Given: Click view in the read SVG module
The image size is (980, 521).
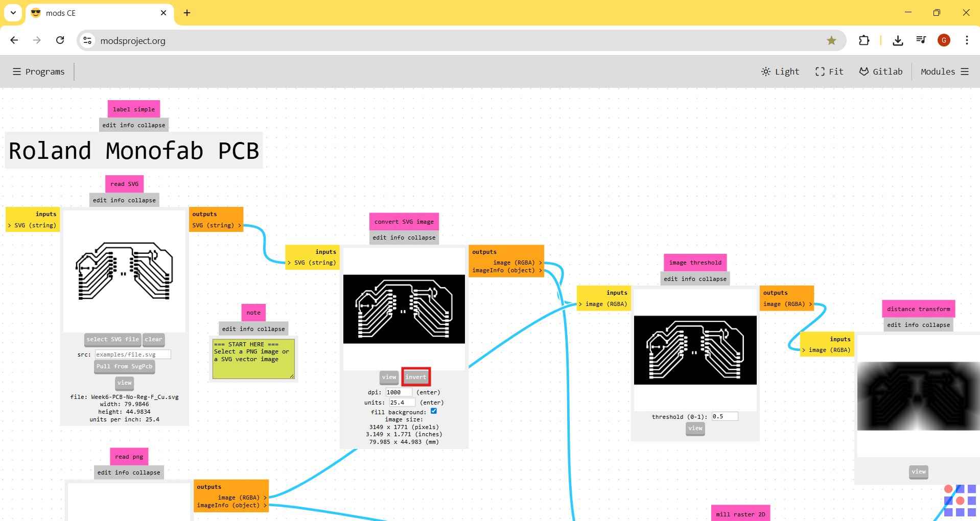Looking at the screenshot, I should [124, 383].
